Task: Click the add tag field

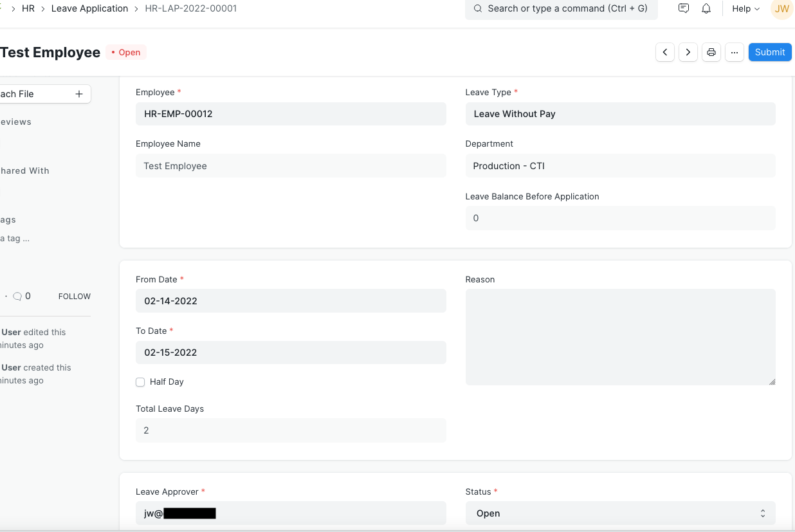Action: point(19,238)
